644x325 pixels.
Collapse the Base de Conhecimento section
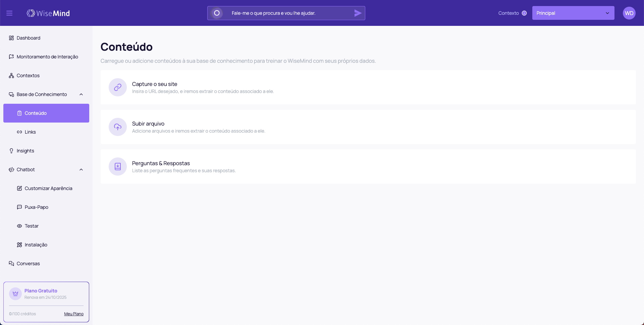click(x=81, y=94)
